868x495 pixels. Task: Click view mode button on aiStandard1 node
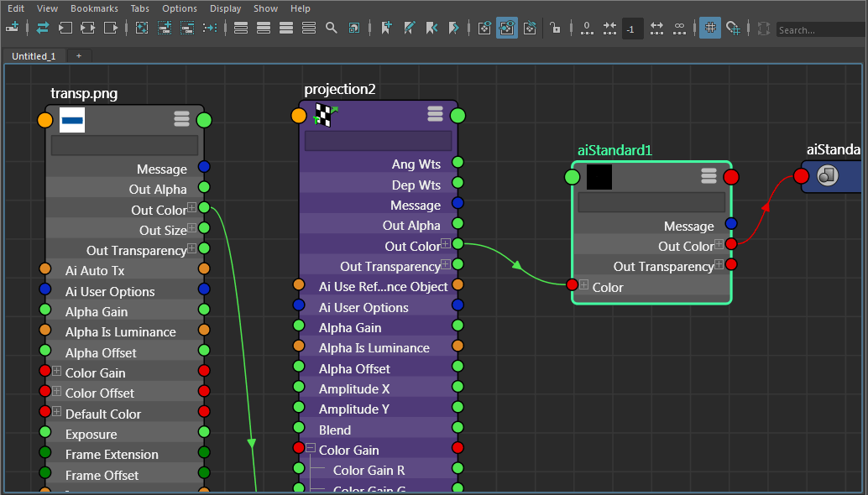coord(709,175)
